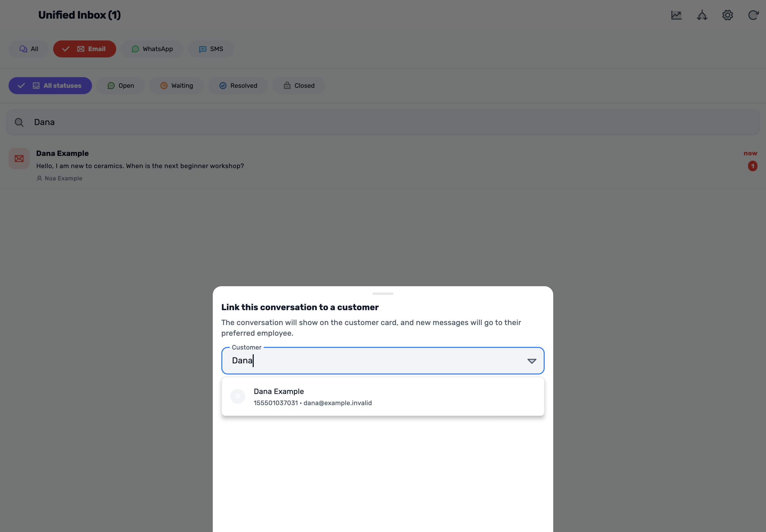Refresh the Unified Inbox

click(x=753, y=15)
